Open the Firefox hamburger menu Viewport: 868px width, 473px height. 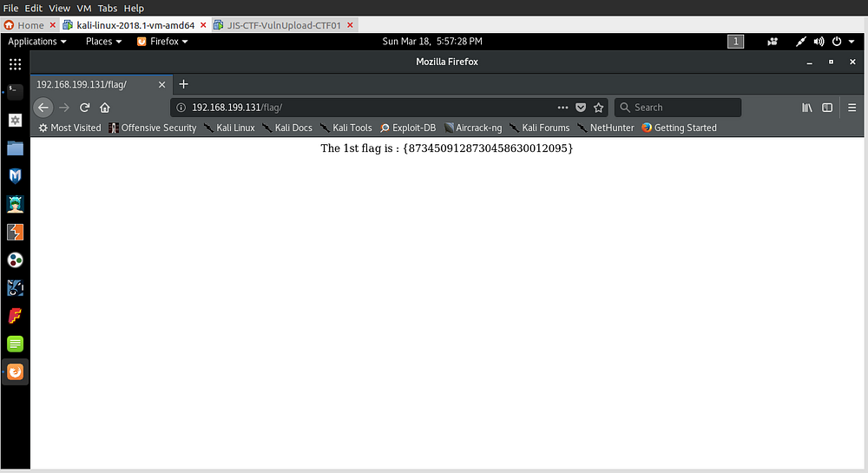click(851, 108)
